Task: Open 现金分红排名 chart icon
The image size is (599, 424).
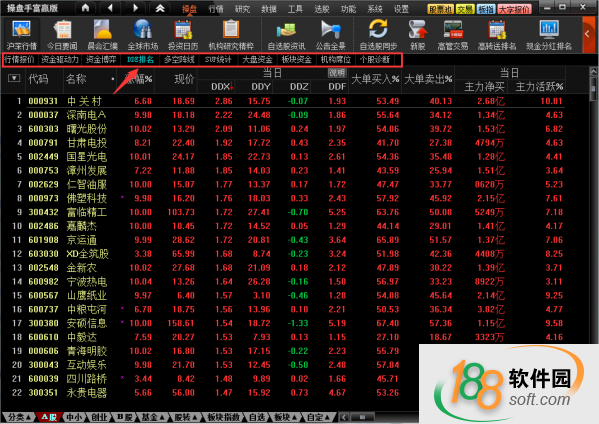Action: (549, 35)
